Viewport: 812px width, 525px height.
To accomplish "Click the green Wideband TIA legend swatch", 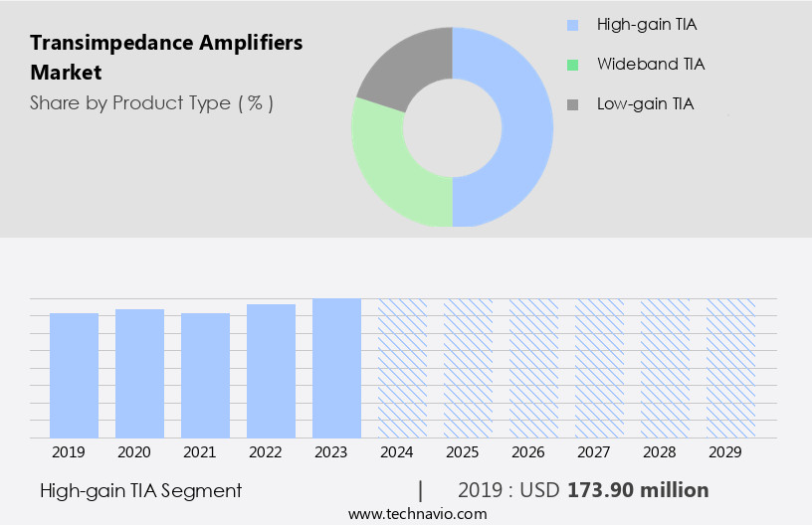I will (x=571, y=65).
